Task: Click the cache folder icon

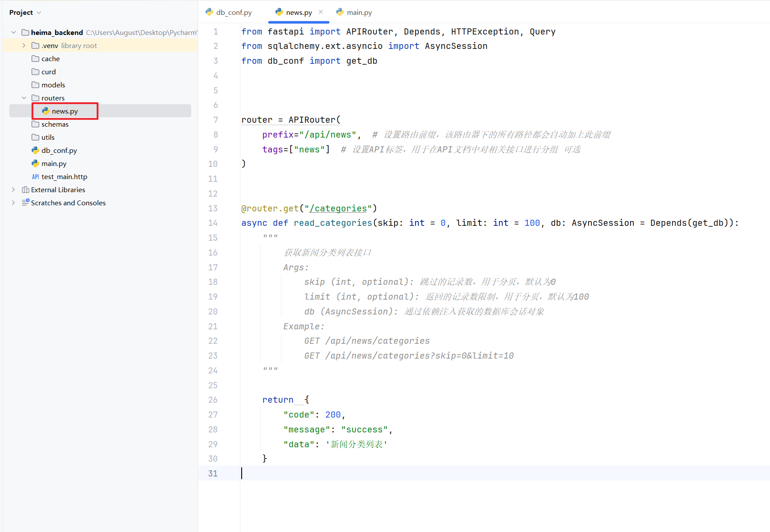Action: [35, 59]
